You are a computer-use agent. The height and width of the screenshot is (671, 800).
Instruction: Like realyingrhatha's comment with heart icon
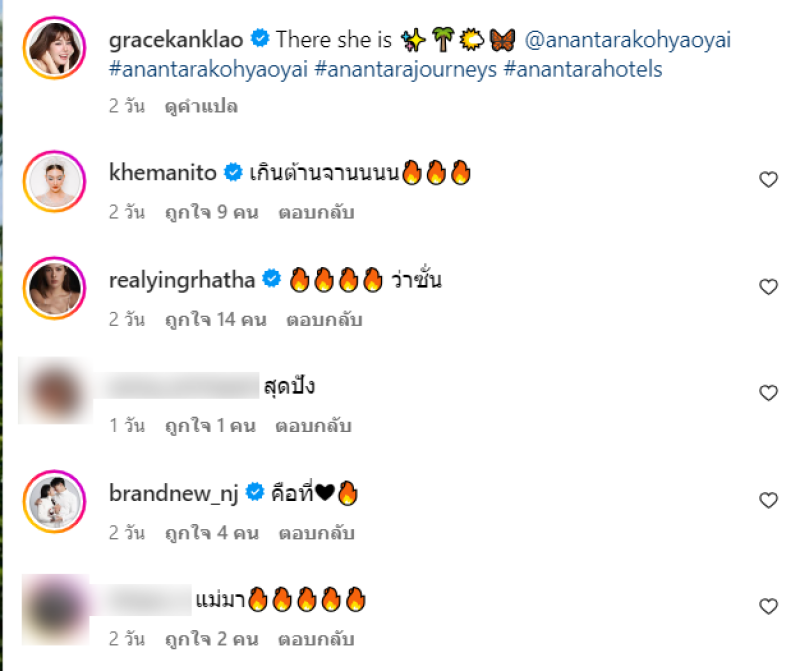pyautogui.click(x=768, y=287)
